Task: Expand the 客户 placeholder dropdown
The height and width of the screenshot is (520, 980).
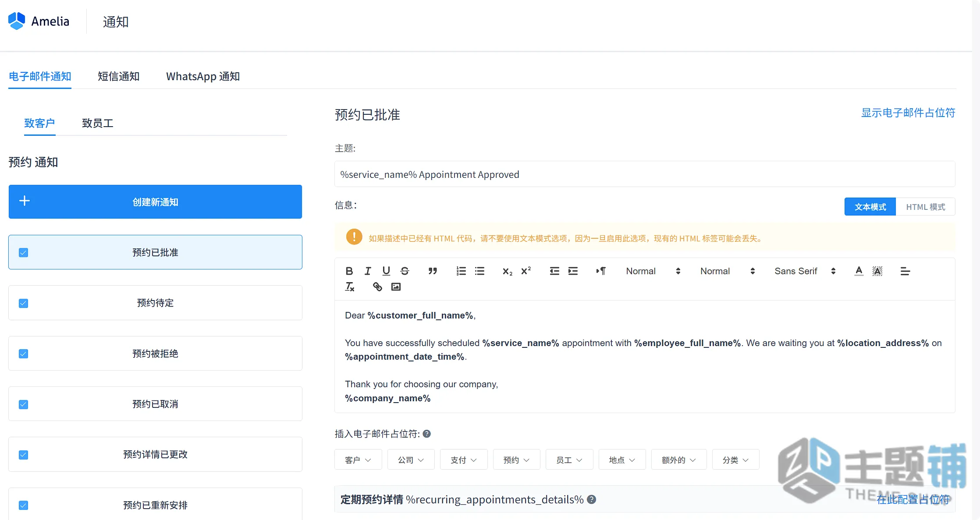Action: point(358,460)
